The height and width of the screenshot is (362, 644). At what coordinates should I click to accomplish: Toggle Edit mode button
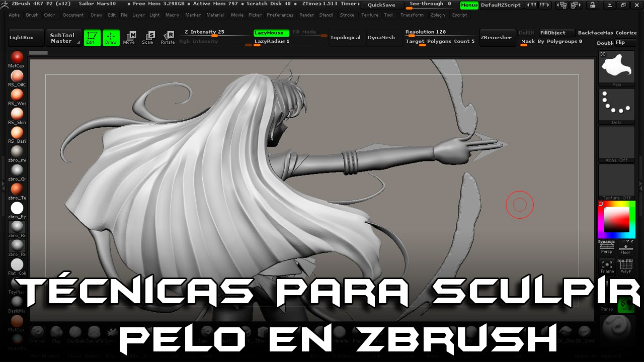[92, 38]
